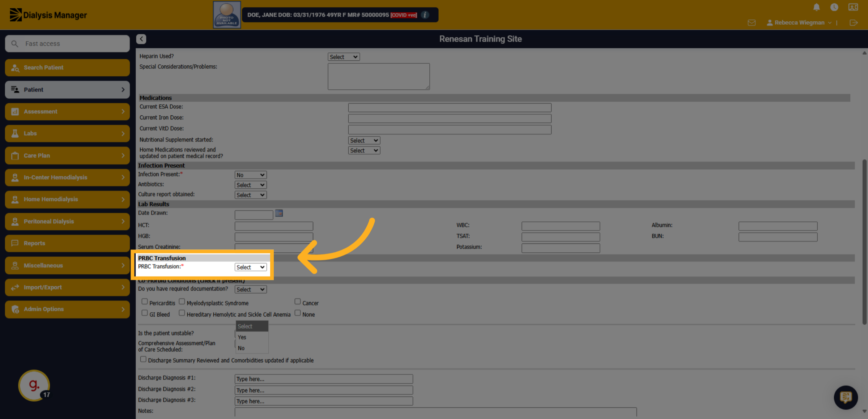Open the clock history icon
Image resolution: width=868 pixels, height=419 pixels.
tap(834, 7)
